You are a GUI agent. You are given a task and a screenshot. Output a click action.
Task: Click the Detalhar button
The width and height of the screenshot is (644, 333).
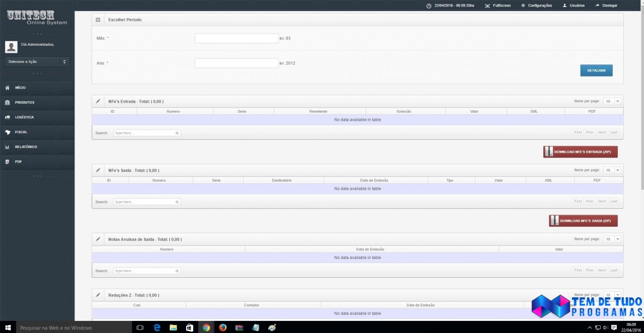[x=596, y=70]
